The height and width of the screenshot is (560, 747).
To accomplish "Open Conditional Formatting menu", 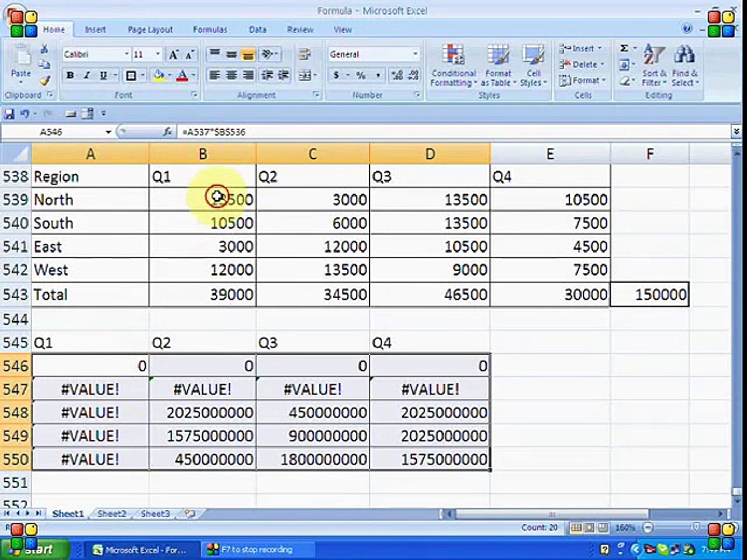I will point(453,65).
